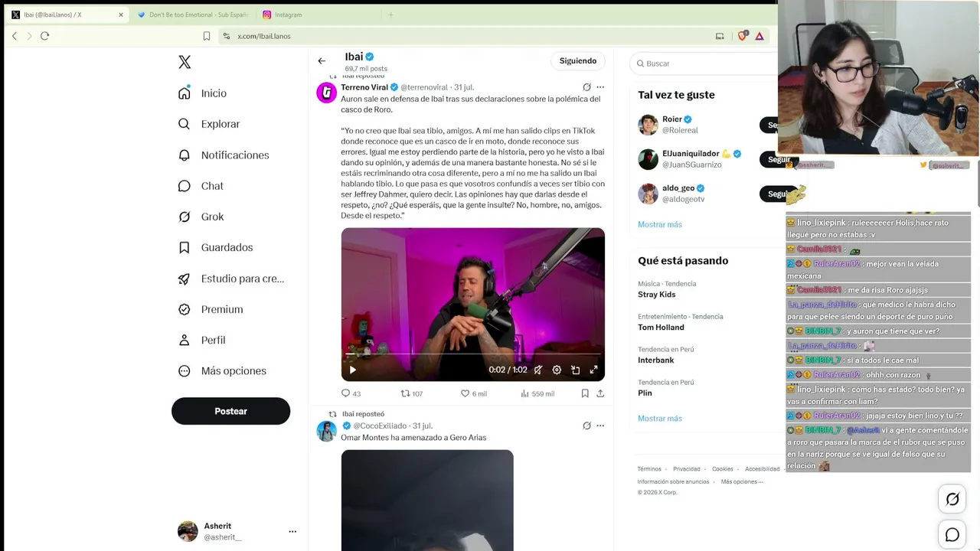Open Notificaciones page
980x551 pixels.
click(224, 155)
